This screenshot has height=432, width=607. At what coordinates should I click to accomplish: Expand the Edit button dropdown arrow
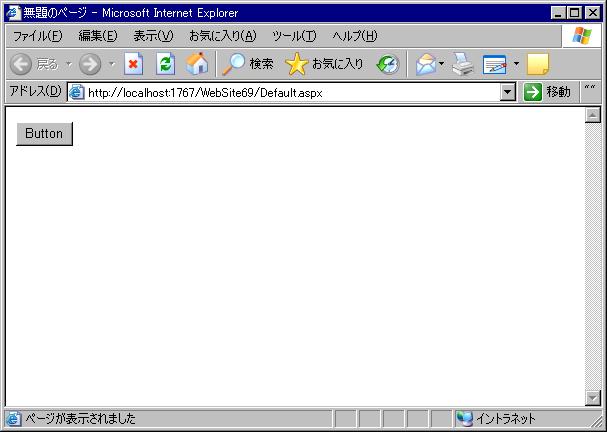tap(516, 64)
